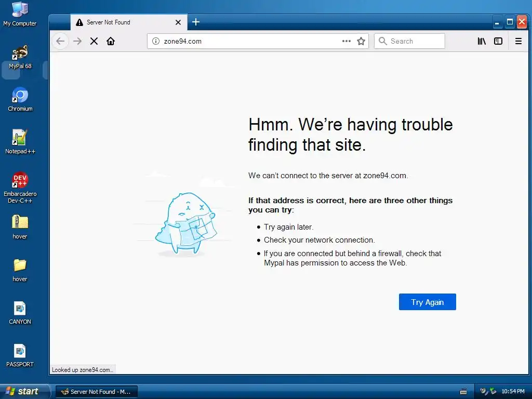Screen dimensions: 532x399
Task: Select Notepad++ desktop shortcut
Action: click(20, 142)
